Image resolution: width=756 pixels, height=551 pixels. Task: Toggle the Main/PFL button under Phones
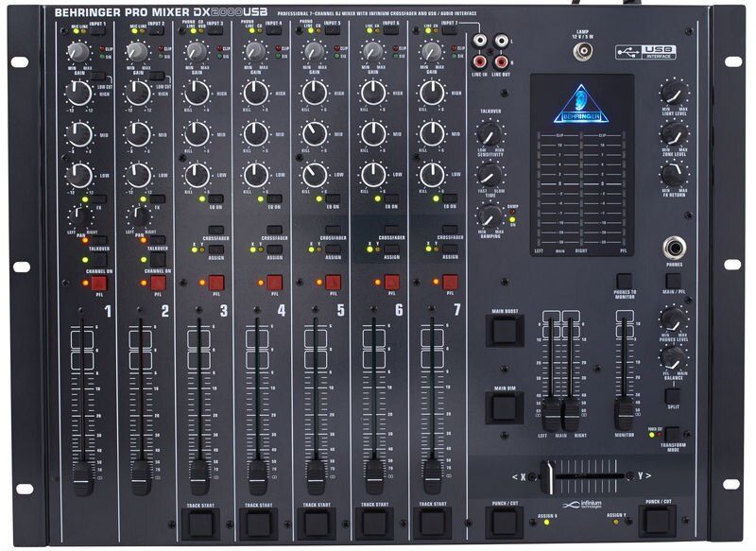click(x=673, y=281)
